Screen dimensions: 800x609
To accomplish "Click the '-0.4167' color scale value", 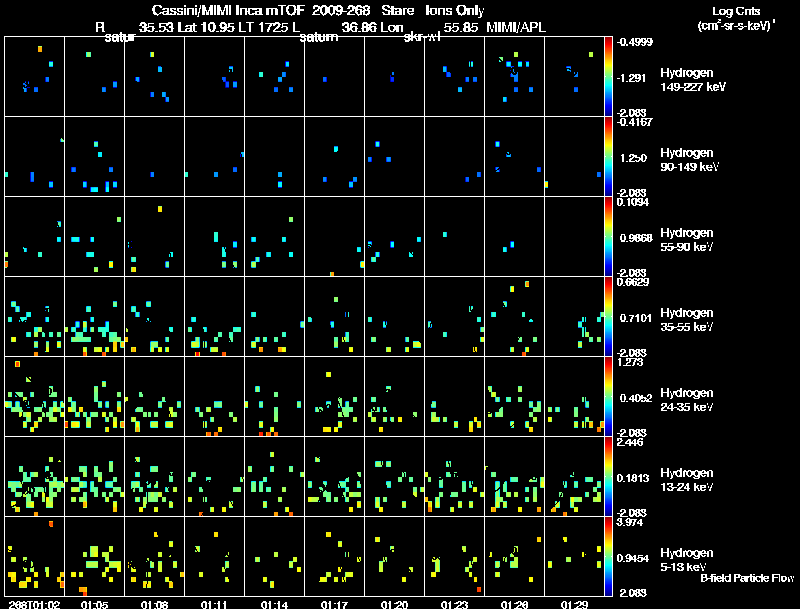I will [x=634, y=122].
